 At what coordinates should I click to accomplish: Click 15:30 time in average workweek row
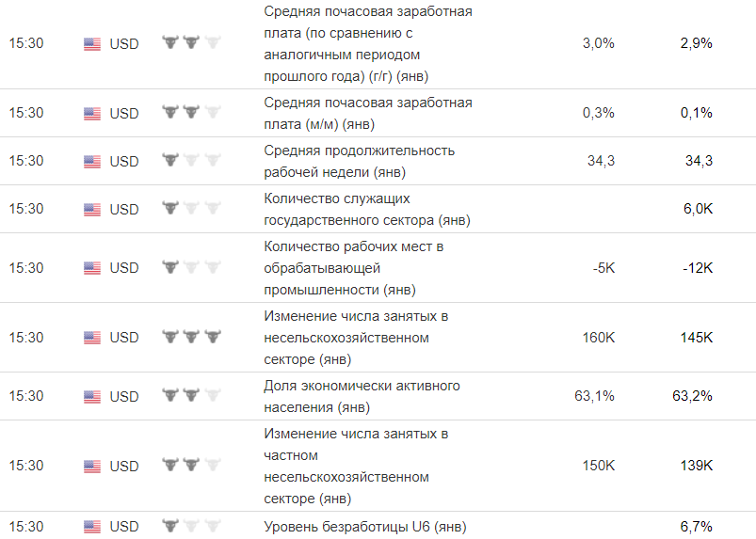[26, 161]
